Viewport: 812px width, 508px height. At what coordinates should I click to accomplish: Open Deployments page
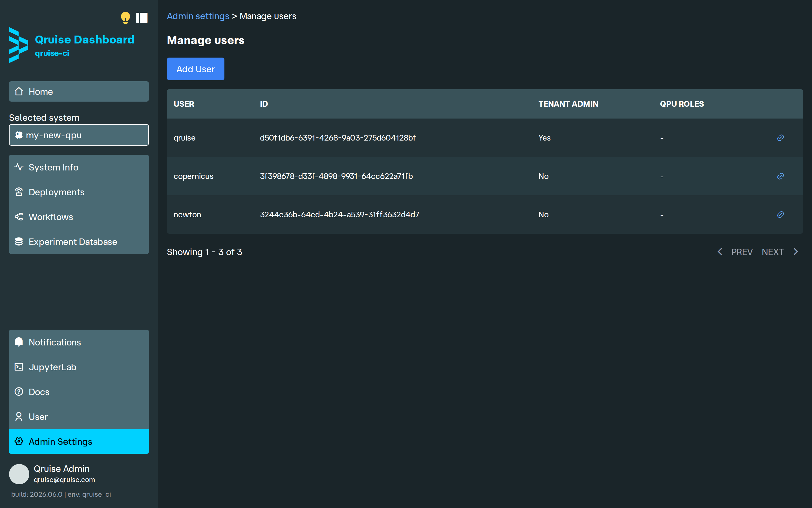click(79, 192)
